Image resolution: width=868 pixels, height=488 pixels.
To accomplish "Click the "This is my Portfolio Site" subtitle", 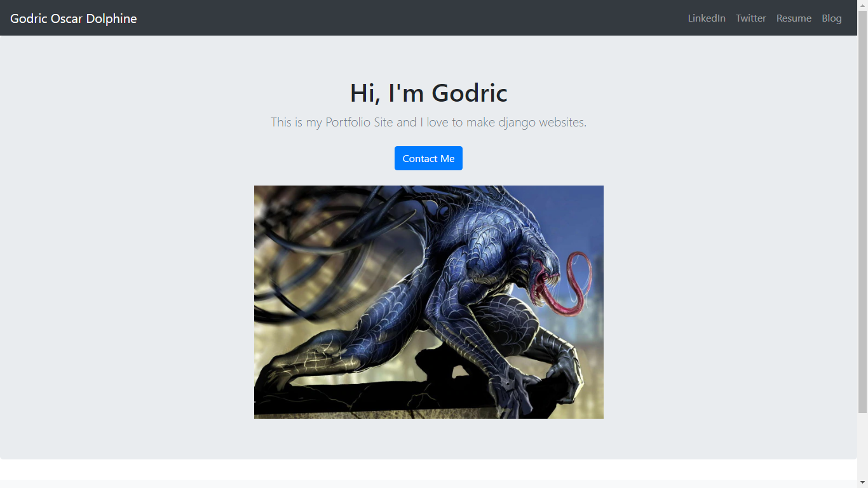I will coord(429,122).
